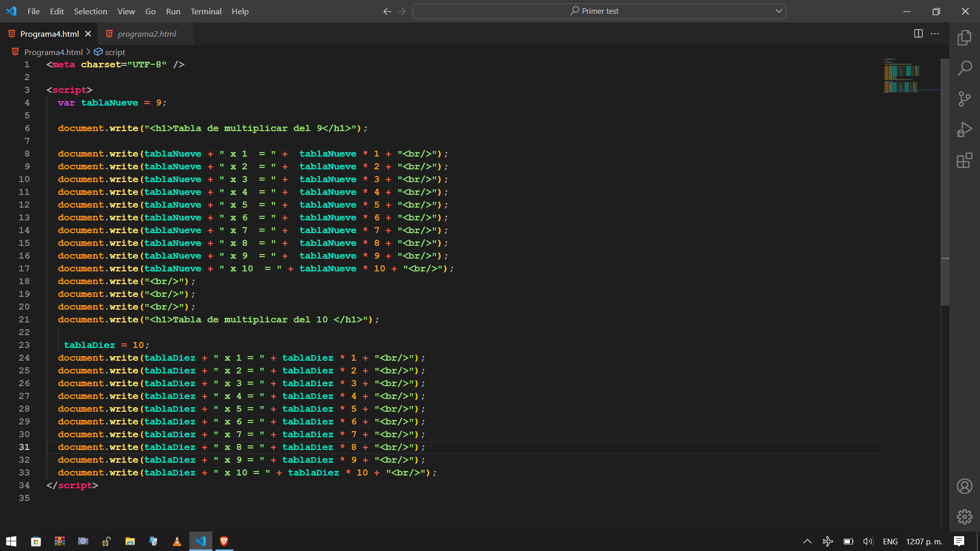980x551 pixels.
Task: Open VLC media player from taskbar
Action: tap(177, 541)
